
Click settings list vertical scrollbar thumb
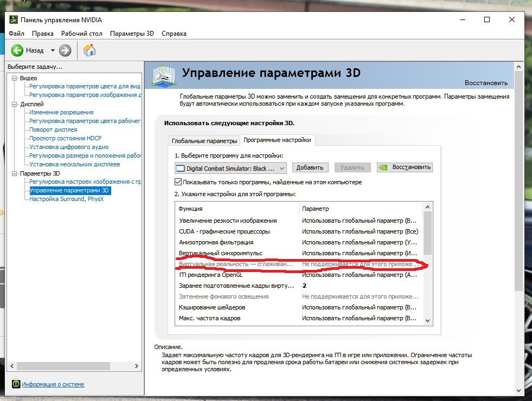click(x=427, y=233)
